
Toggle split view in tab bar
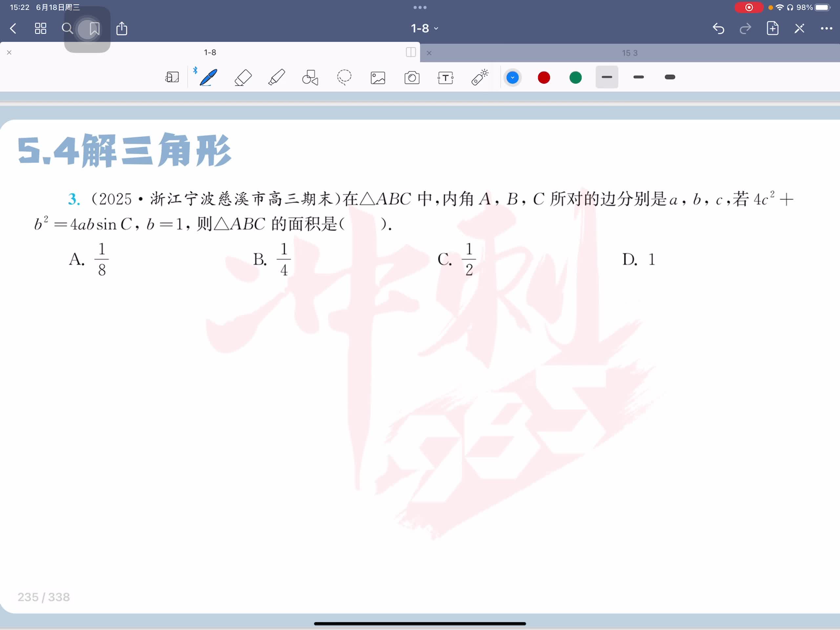(x=410, y=52)
